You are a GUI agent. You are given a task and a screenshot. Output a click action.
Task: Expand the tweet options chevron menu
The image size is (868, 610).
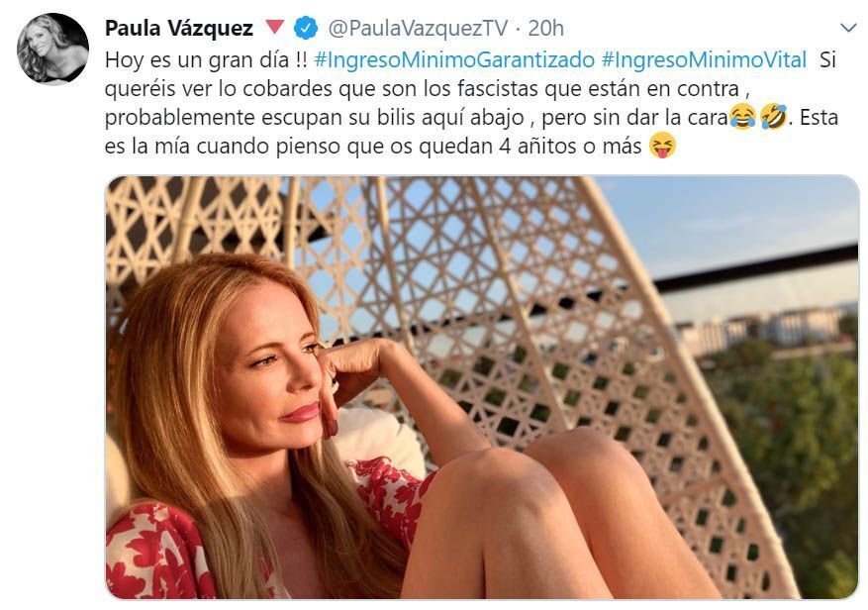coord(848,27)
